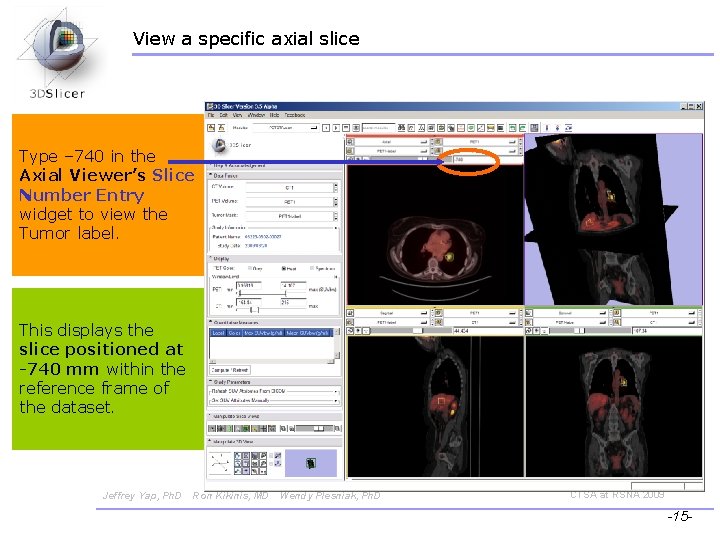Click the diagonal-line toolbar icon
720x540 pixels.
(481, 128)
